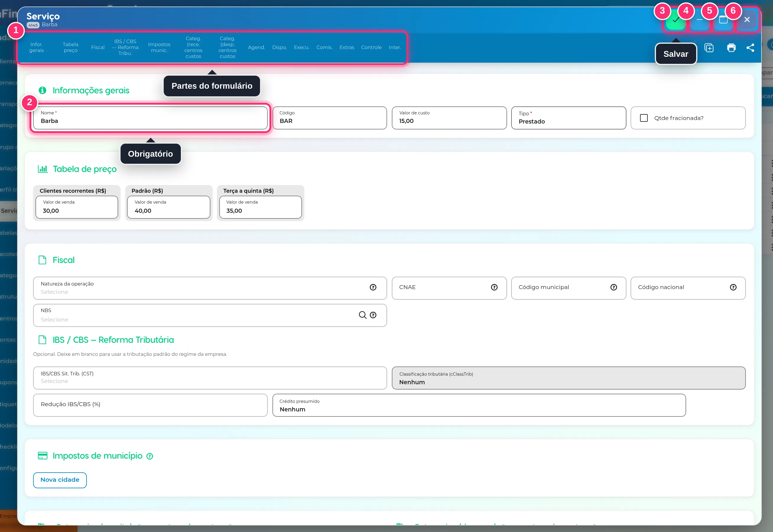Open the Inter. tab
Image resolution: width=773 pixels, height=532 pixels.
(394, 47)
